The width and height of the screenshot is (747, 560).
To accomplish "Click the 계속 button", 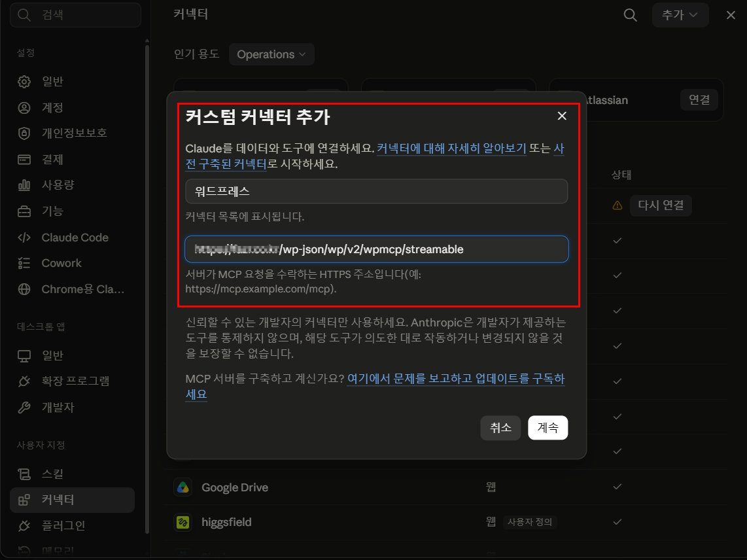I will [548, 427].
